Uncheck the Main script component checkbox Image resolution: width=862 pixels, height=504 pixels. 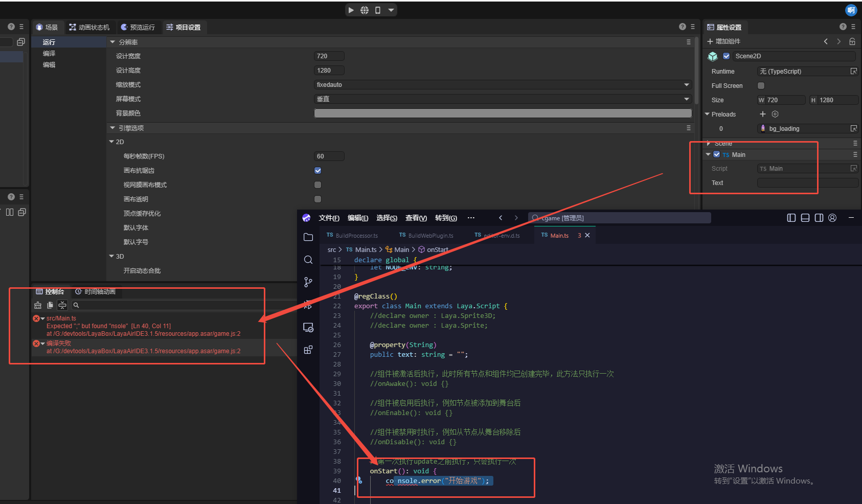pyautogui.click(x=717, y=154)
